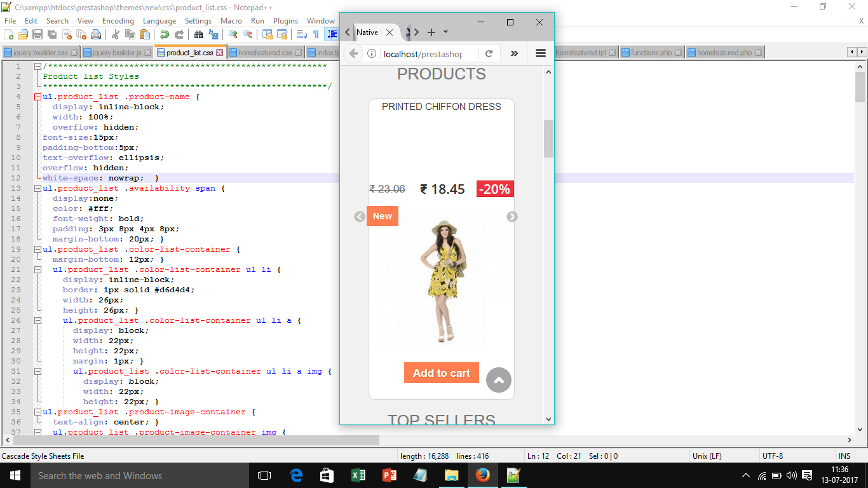Open the Firefox list all tabs dropdown
The width and height of the screenshot is (868, 488).
coord(445,32)
